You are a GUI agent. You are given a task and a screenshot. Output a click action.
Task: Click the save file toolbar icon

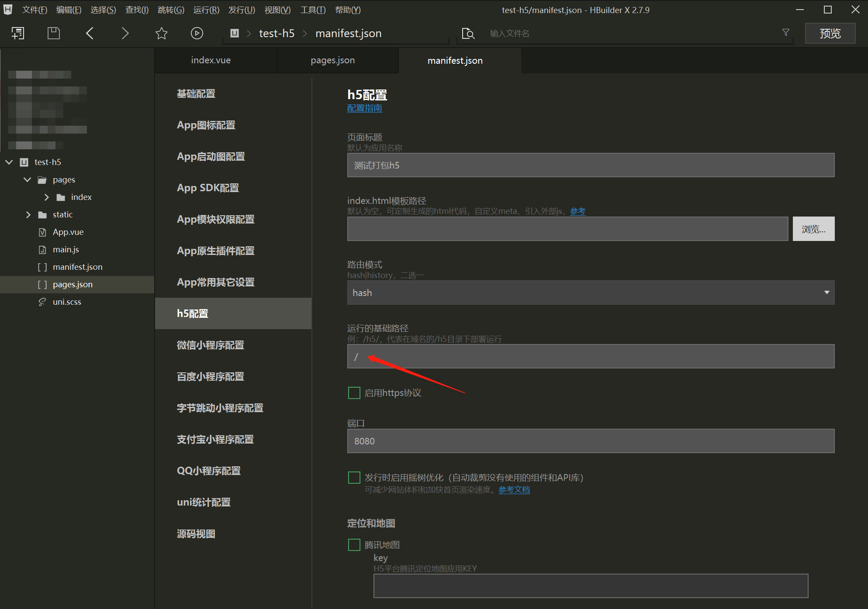(53, 33)
